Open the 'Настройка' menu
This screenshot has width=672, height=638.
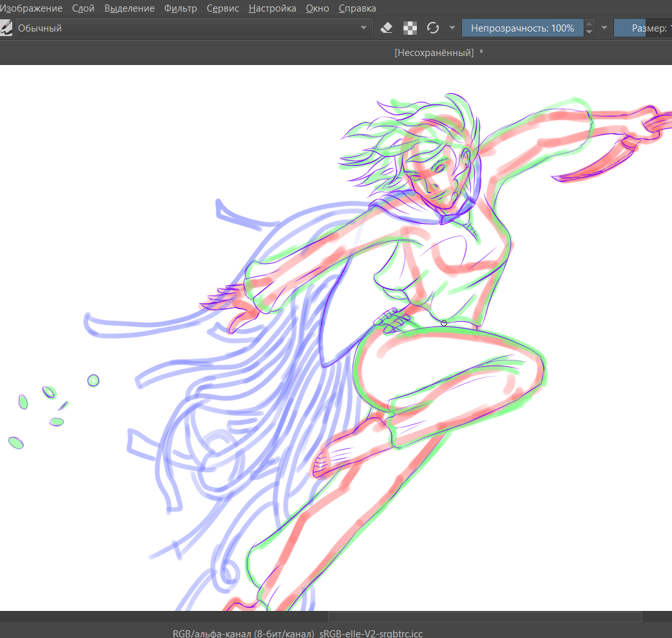(273, 8)
